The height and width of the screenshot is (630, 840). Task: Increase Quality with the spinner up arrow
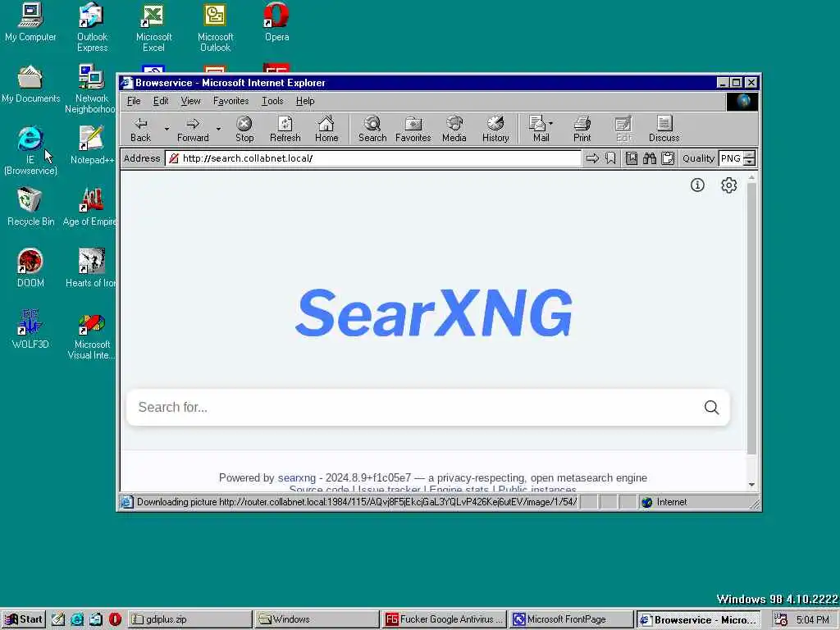tap(750, 155)
